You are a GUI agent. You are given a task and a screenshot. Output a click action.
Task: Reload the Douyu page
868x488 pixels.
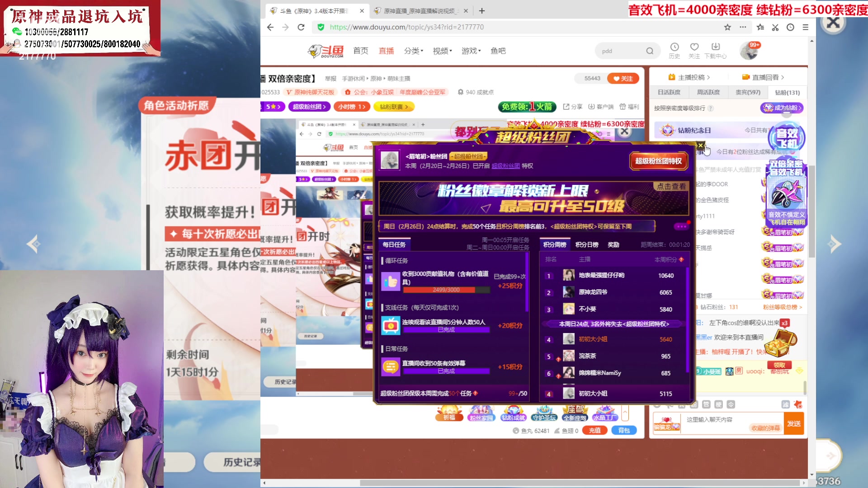coord(301,27)
